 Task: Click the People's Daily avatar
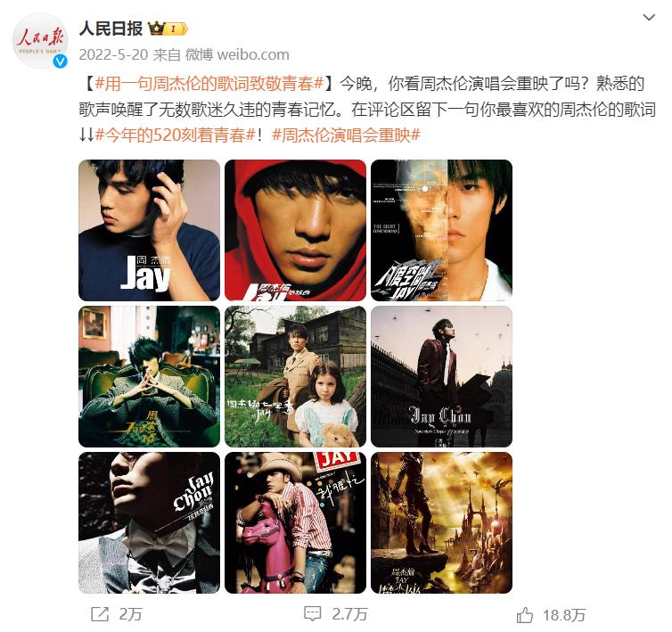39,41
